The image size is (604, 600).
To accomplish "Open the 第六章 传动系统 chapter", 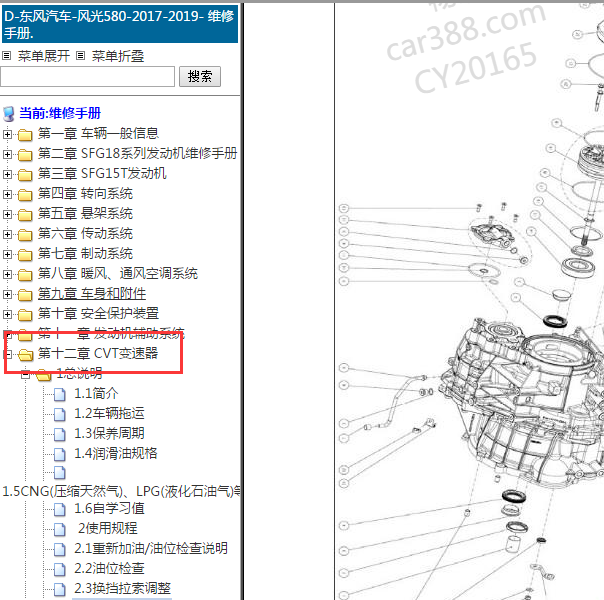I will tap(85, 234).
